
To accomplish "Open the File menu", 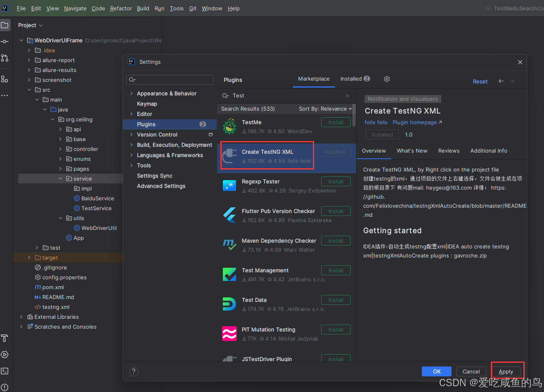I will click(x=21, y=8).
